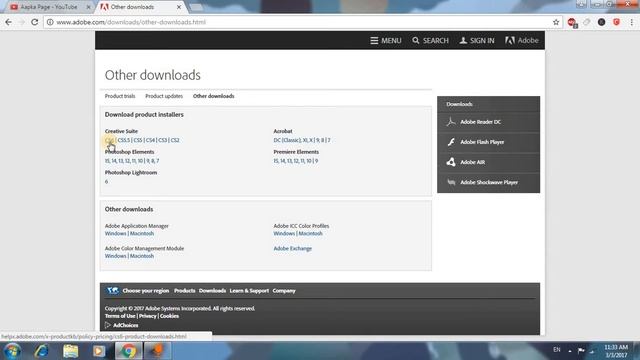
Task: Click the AdChoices triangle icon
Action: click(108, 325)
